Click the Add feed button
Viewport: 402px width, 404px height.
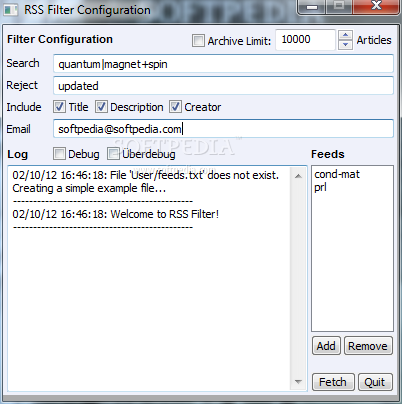pyautogui.click(x=326, y=346)
